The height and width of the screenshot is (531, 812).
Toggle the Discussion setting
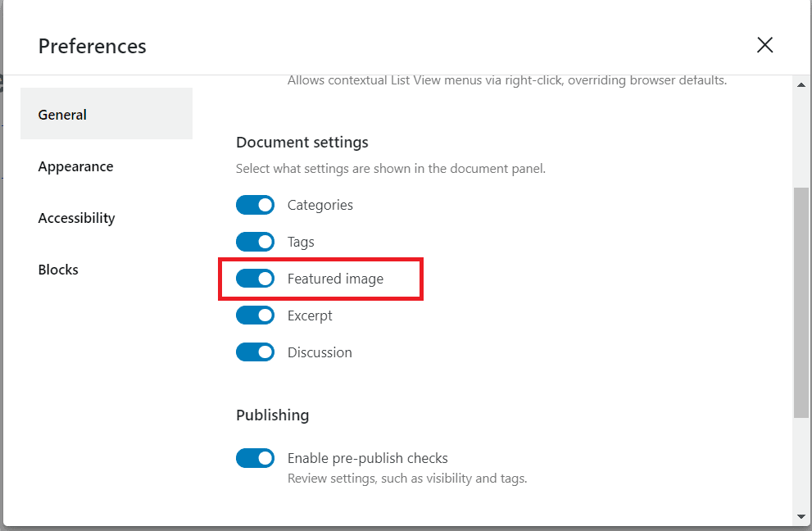pos(256,352)
